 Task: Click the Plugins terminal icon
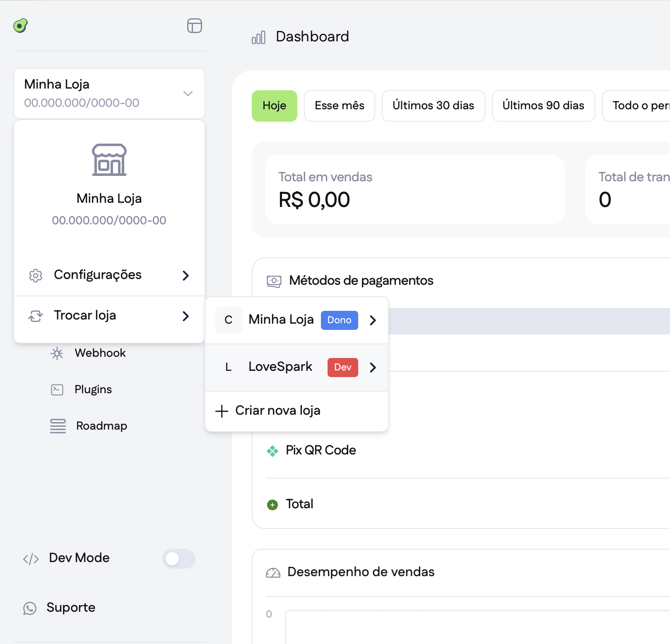click(x=57, y=389)
